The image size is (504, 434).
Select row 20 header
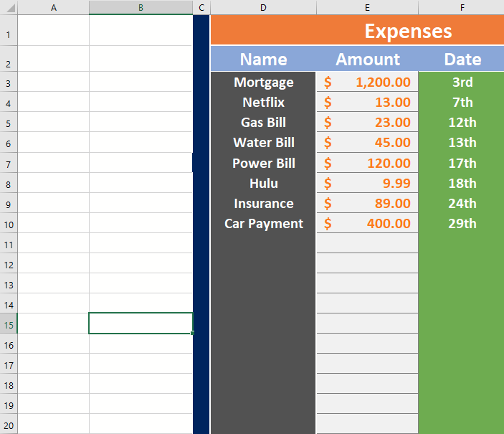tap(9, 424)
